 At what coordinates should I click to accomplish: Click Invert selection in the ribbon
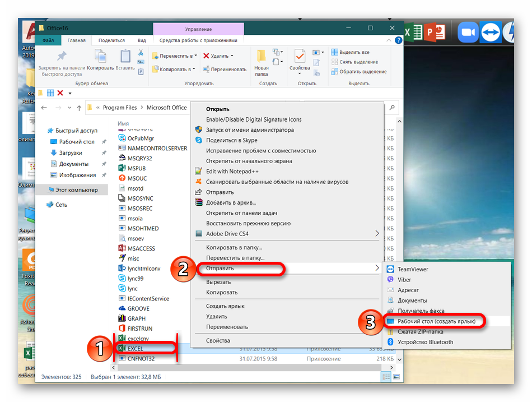362,72
